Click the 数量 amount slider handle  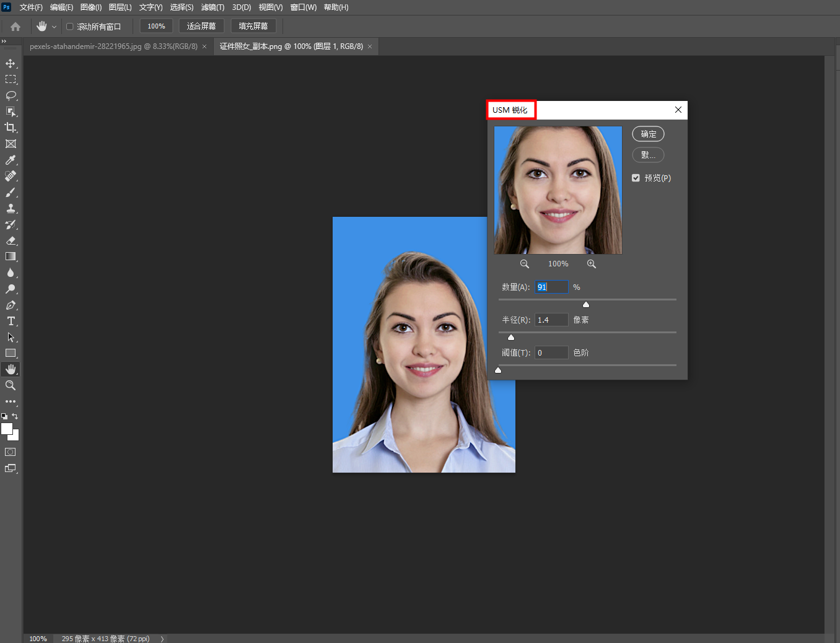(x=586, y=304)
